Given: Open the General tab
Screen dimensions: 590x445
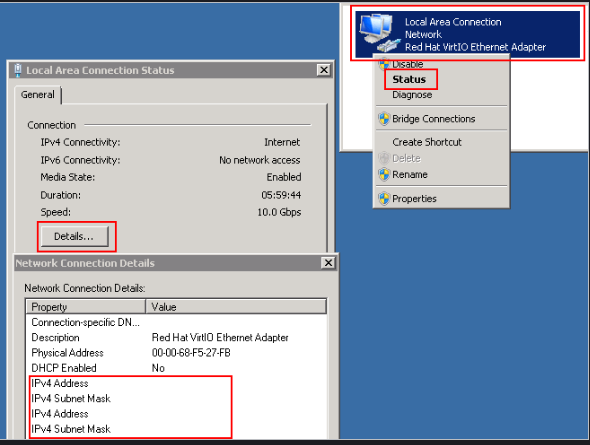Looking at the screenshot, I should pyautogui.click(x=38, y=94).
